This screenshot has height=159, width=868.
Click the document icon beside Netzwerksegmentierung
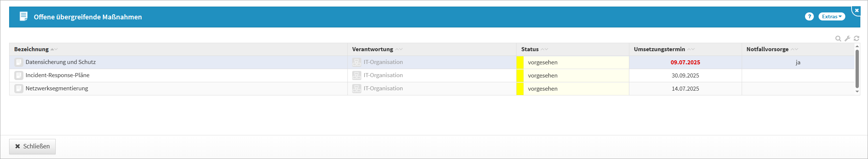tap(19, 89)
